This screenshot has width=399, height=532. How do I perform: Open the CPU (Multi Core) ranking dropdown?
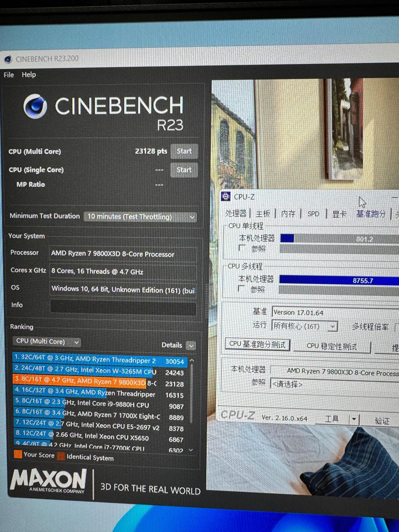(x=47, y=342)
